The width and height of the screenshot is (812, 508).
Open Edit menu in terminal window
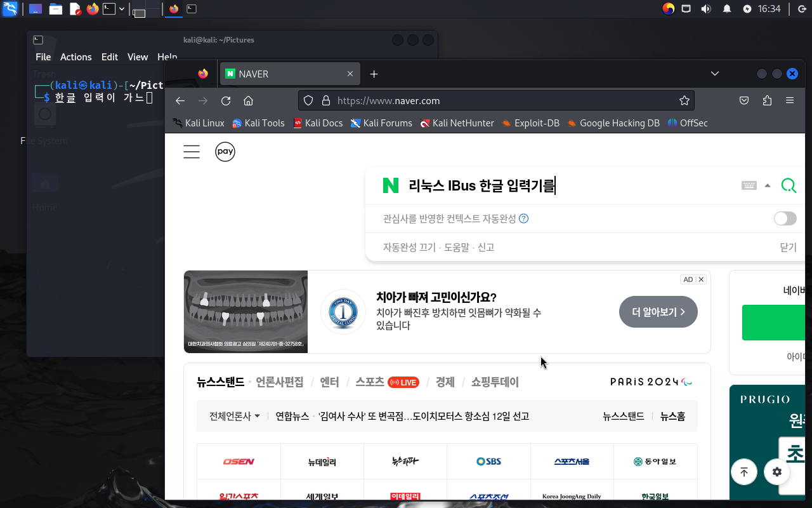tap(110, 57)
